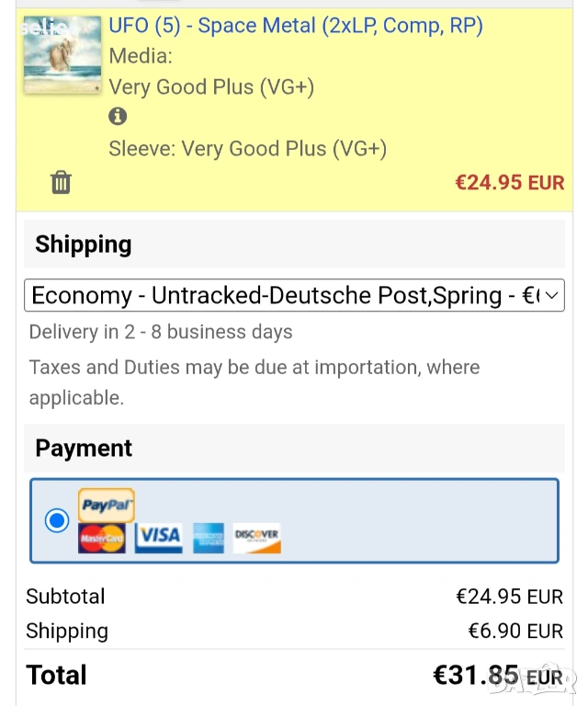Click the American Express icon
Viewport: 588px width, 706px height.
point(209,538)
